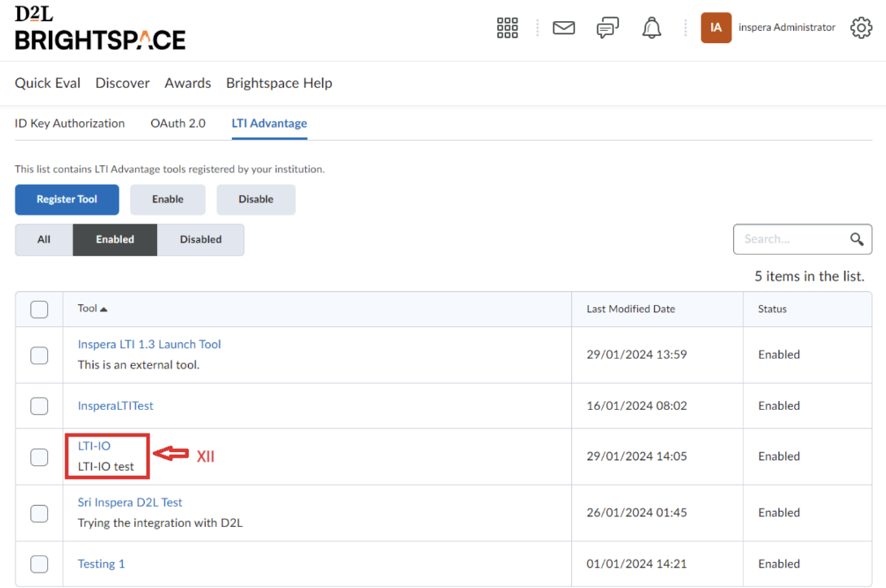
Task: Select the LTI Advantage tab
Action: (x=269, y=123)
